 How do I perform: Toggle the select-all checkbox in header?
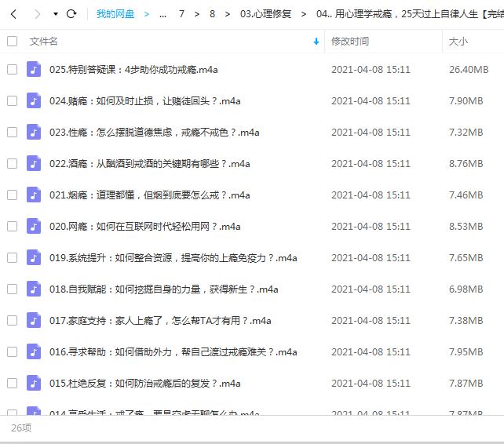pos(12,41)
